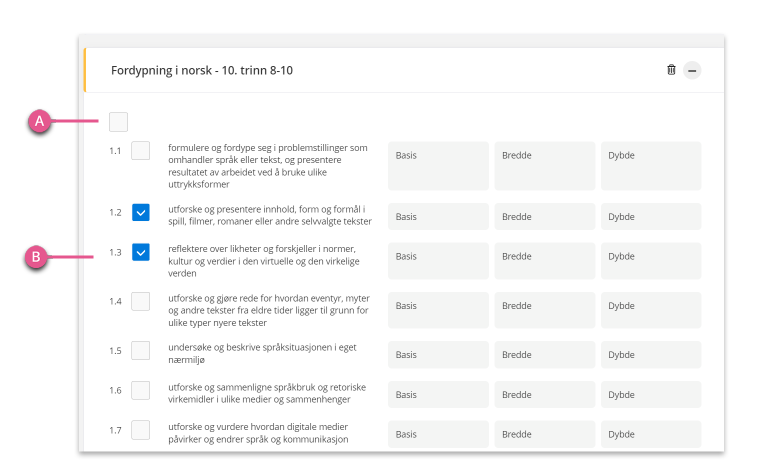Image resolution: width=757 pixels, height=474 pixels.
Task: Click the Bredde field in row 1.1
Action: pos(545,166)
